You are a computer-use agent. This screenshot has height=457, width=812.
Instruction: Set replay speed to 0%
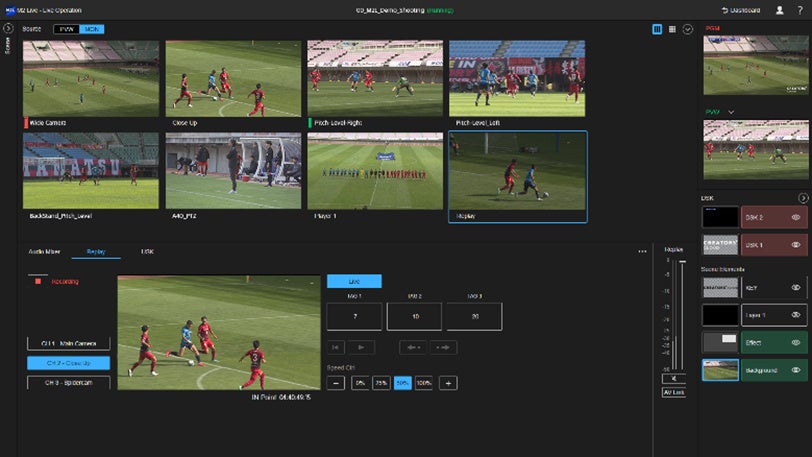360,383
